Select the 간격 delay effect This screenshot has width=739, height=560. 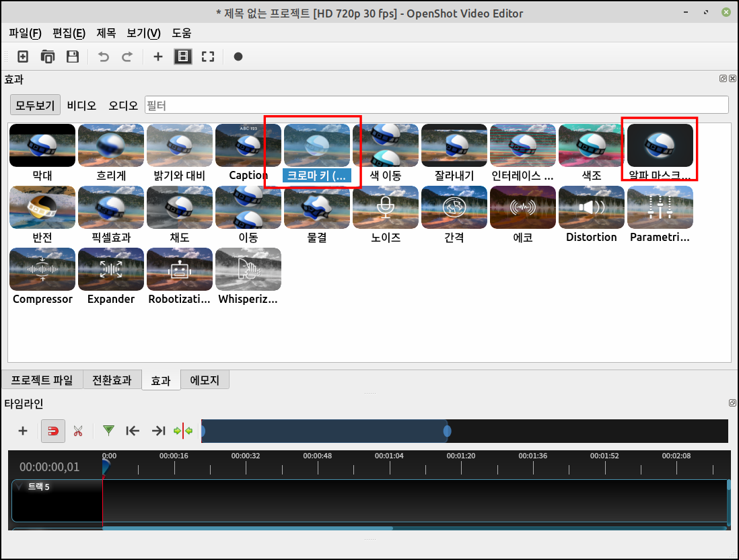[454, 215]
